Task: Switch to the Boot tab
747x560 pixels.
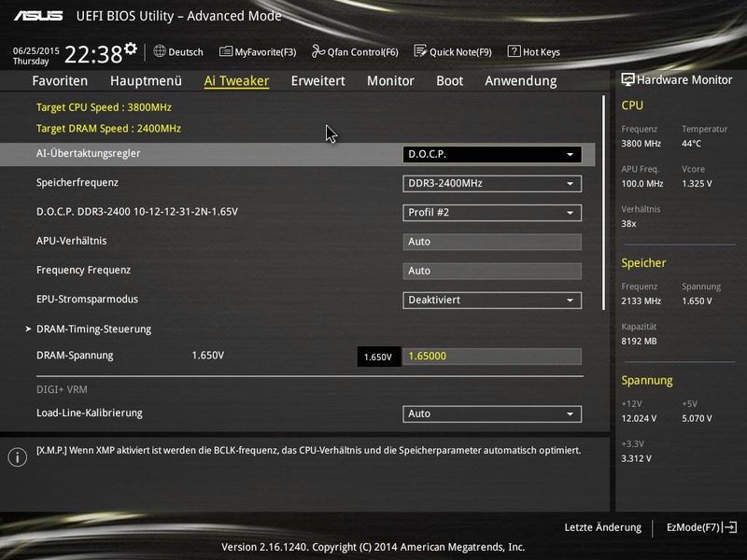Action: (450, 81)
